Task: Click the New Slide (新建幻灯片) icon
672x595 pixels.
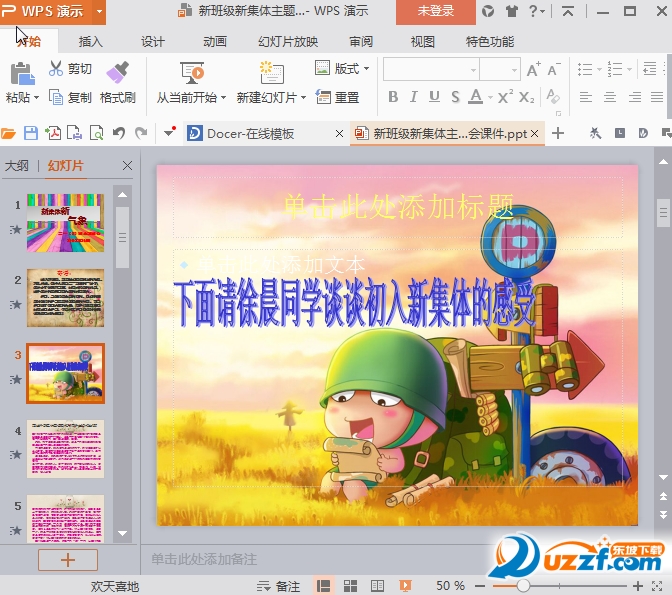Action: (x=272, y=73)
